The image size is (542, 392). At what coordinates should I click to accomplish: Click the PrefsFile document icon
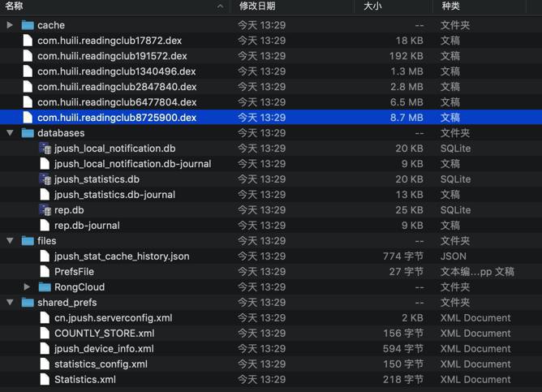[45, 271]
